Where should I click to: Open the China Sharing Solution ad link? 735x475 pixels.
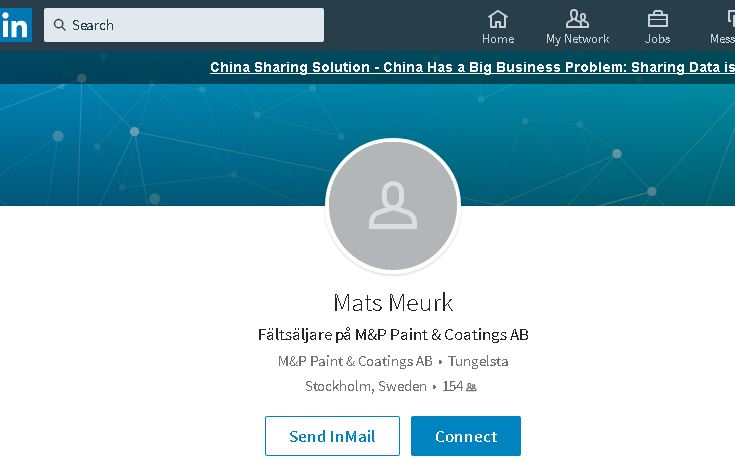pos(472,68)
